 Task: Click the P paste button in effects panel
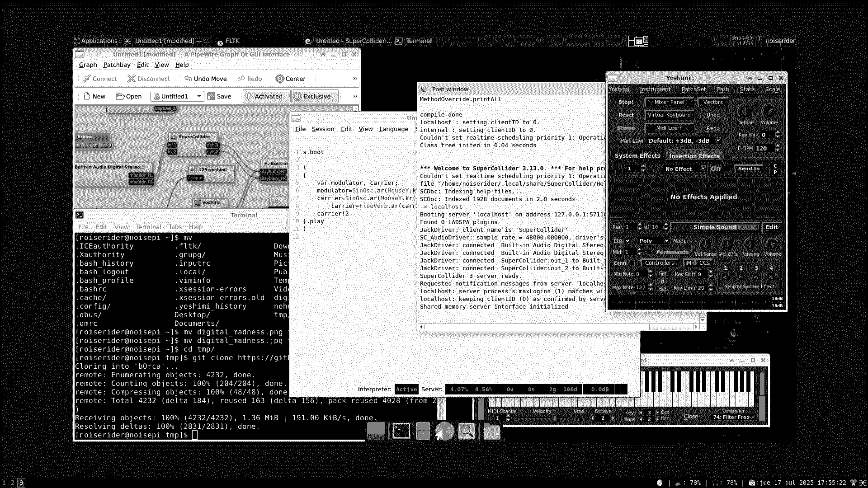[x=775, y=172]
